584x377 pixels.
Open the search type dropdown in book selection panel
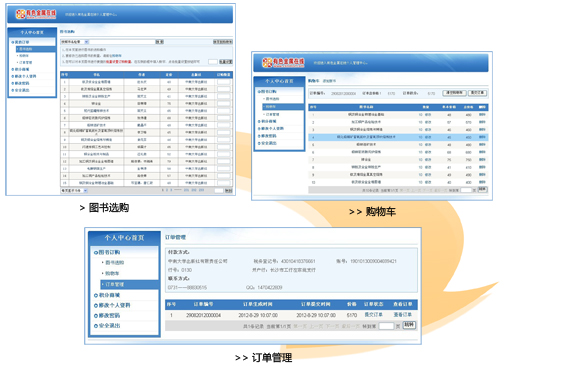74,42
